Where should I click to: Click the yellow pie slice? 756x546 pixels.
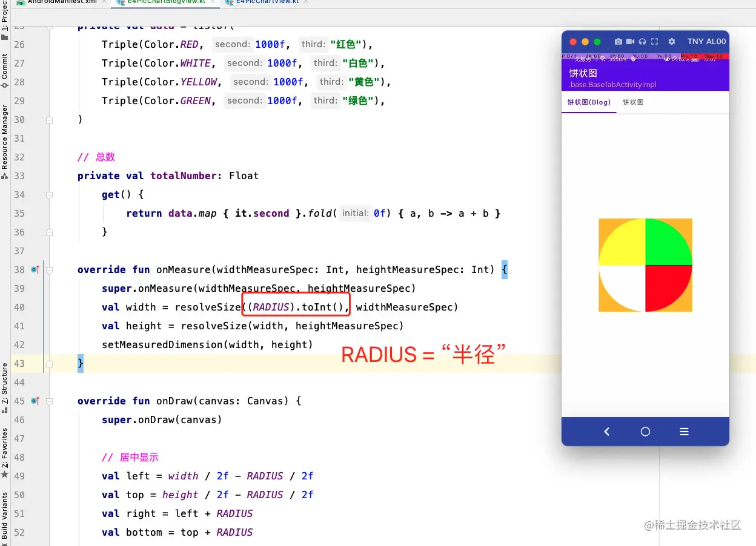(x=624, y=245)
